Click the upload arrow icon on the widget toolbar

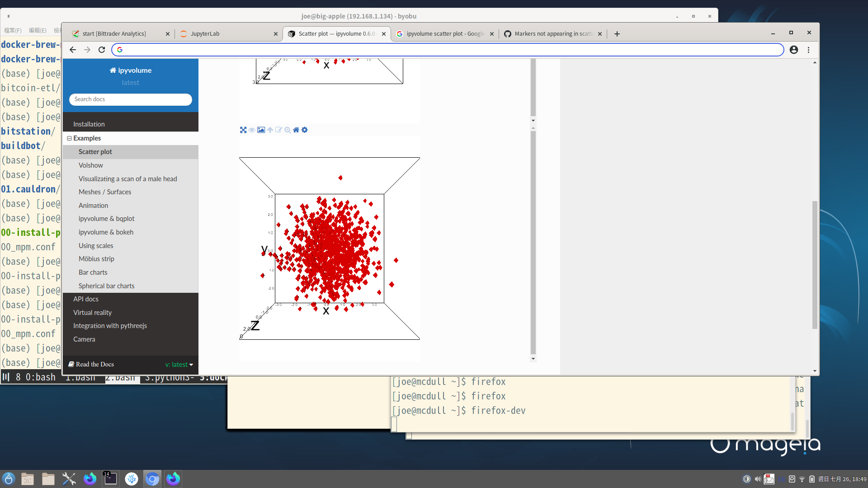coord(270,130)
